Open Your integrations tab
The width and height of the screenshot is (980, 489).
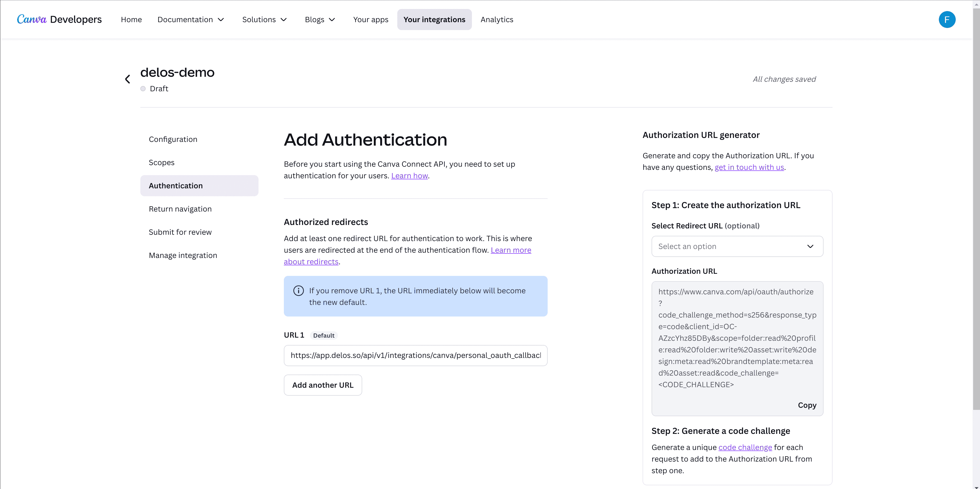coord(434,20)
